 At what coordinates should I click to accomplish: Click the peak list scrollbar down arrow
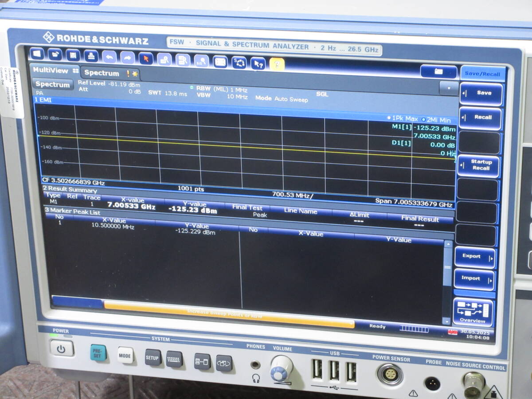[x=446, y=322]
